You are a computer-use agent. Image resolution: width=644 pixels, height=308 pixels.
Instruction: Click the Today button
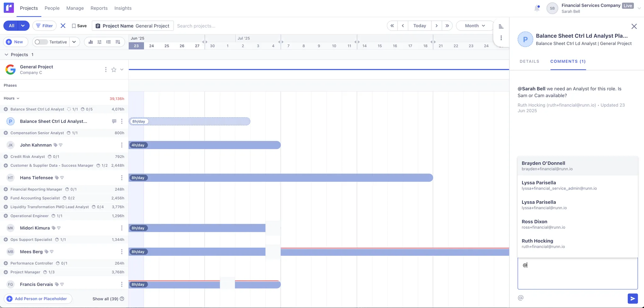coord(420,26)
